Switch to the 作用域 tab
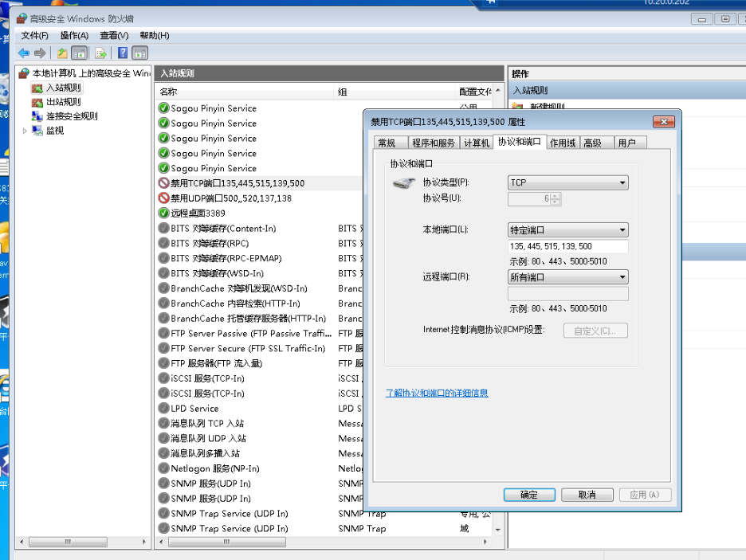746x560 pixels. coord(563,143)
